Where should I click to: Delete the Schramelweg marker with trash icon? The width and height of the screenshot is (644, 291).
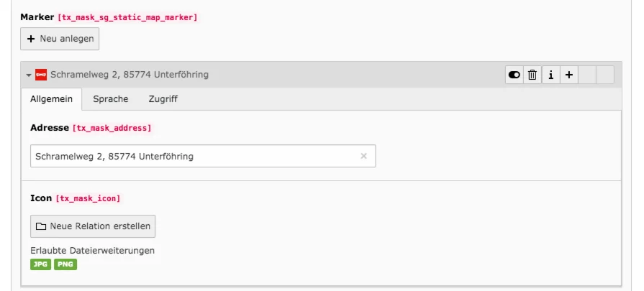point(532,75)
